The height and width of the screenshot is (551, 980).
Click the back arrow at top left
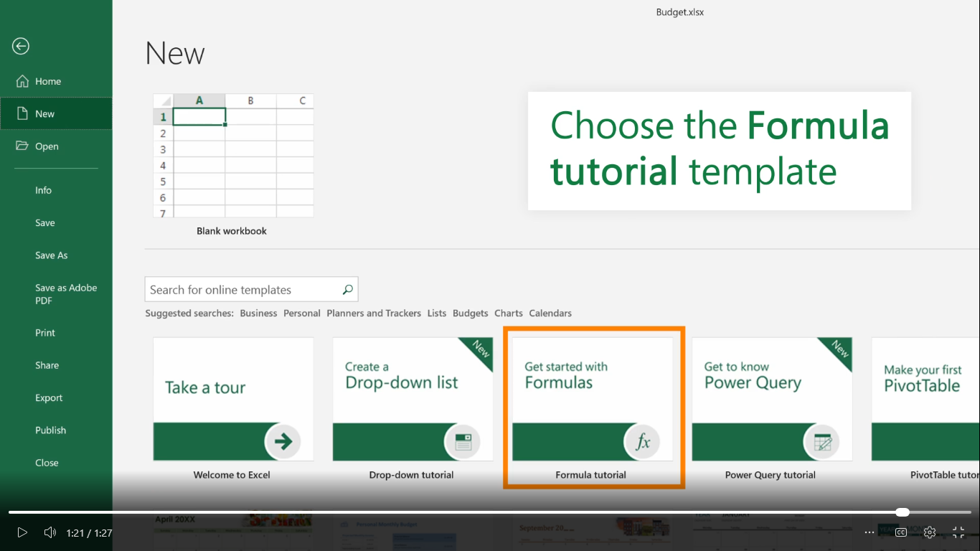click(20, 46)
